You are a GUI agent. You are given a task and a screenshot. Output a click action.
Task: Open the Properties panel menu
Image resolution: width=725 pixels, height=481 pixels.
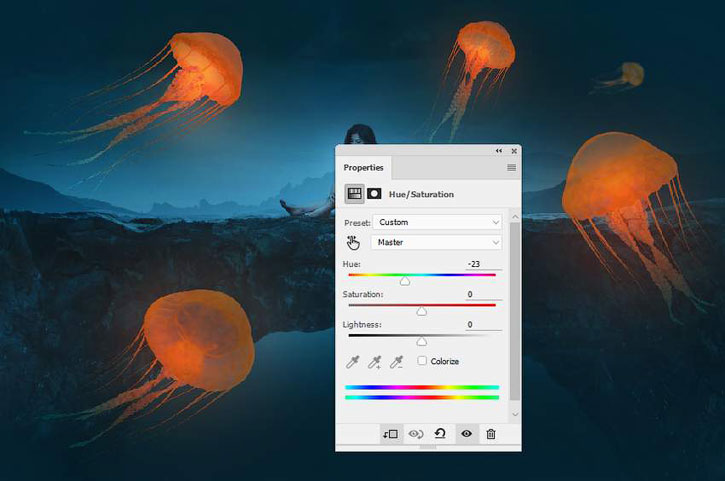point(511,167)
